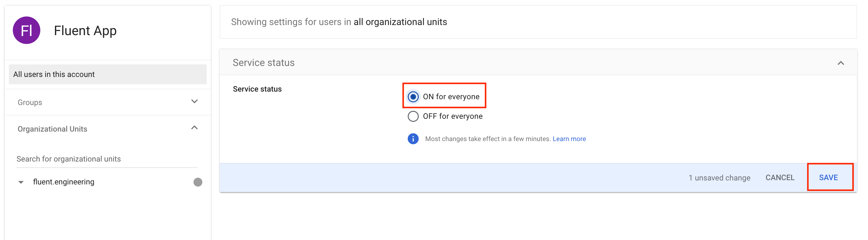Viewport: 868px width, 240px height.
Task: Click the Service status panel header title
Action: tap(263, 63)
